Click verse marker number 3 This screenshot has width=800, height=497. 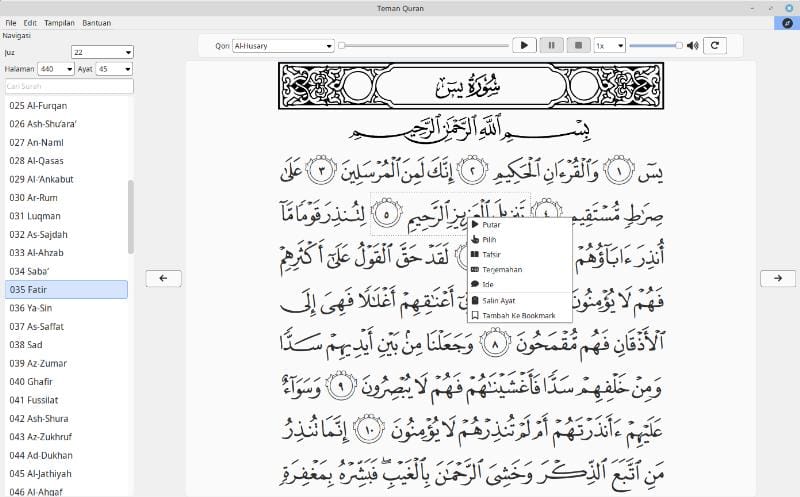point(321,170)
